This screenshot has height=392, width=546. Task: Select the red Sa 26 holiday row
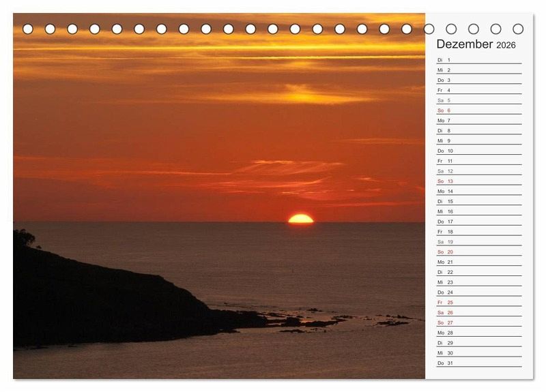click(x=478, y=313)
